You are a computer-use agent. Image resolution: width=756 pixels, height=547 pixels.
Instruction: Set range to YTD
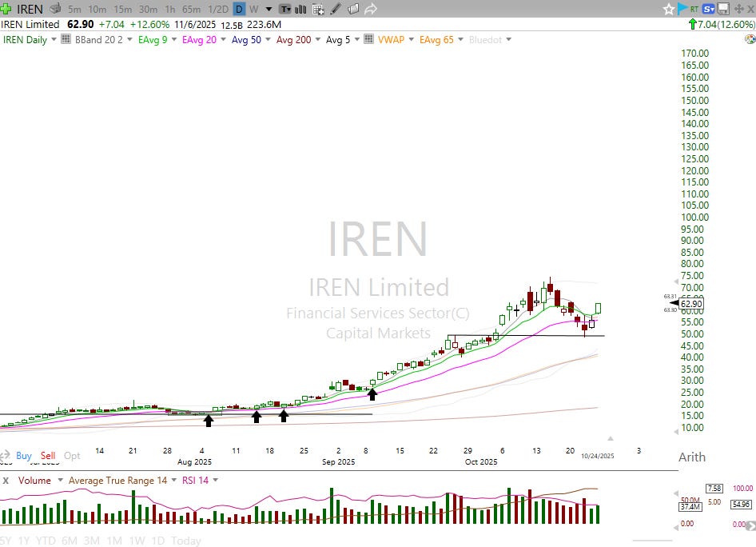tap(46, 541)
